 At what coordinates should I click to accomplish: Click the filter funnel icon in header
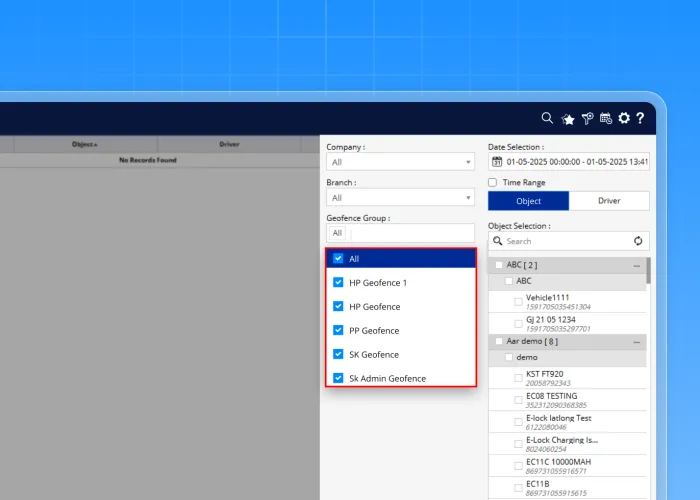point(588,118)
